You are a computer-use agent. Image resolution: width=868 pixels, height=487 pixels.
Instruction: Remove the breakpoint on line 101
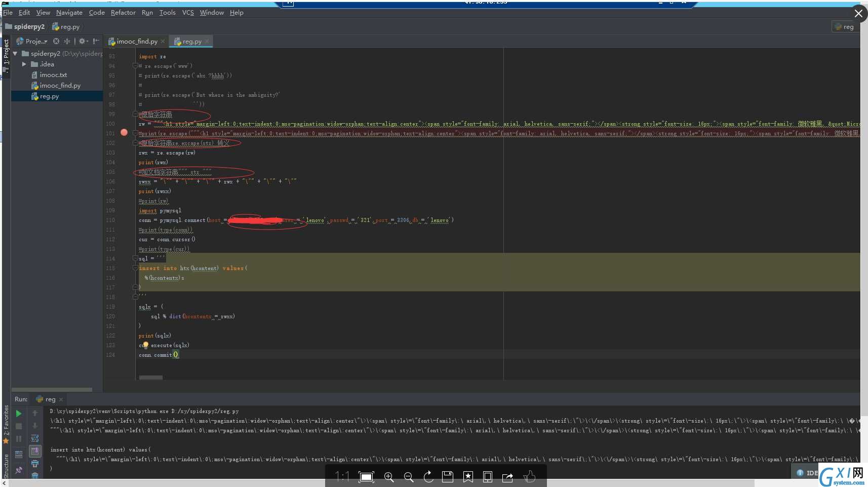point(124,133)
